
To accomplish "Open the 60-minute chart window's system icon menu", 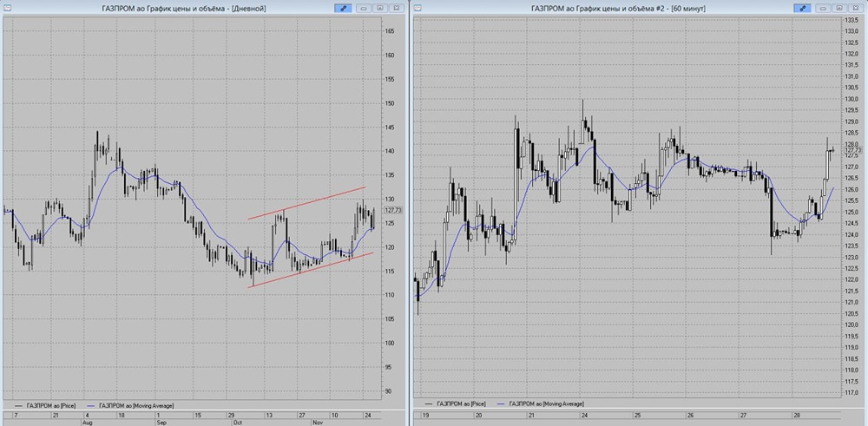I will click(x=418, y=8).
